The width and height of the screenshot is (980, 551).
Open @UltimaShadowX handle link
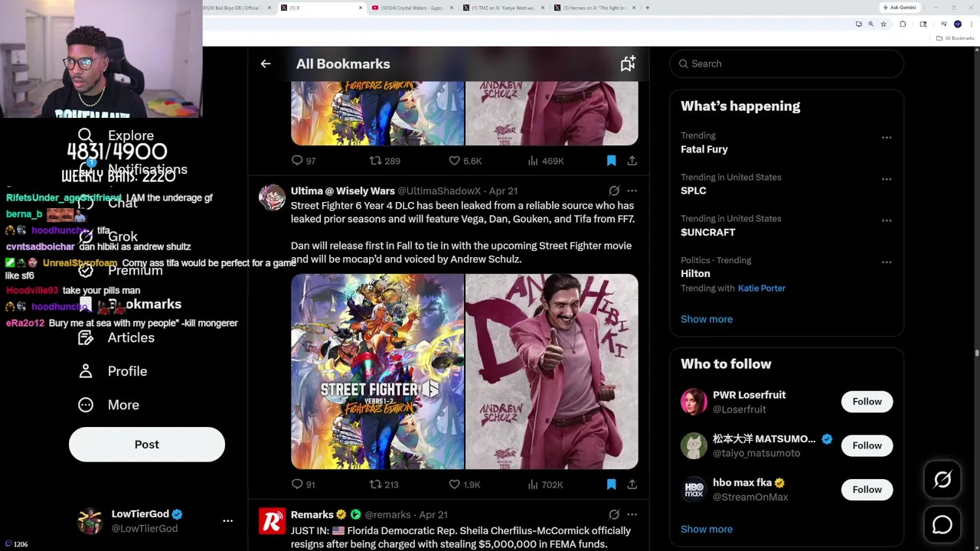pos(439,191)
